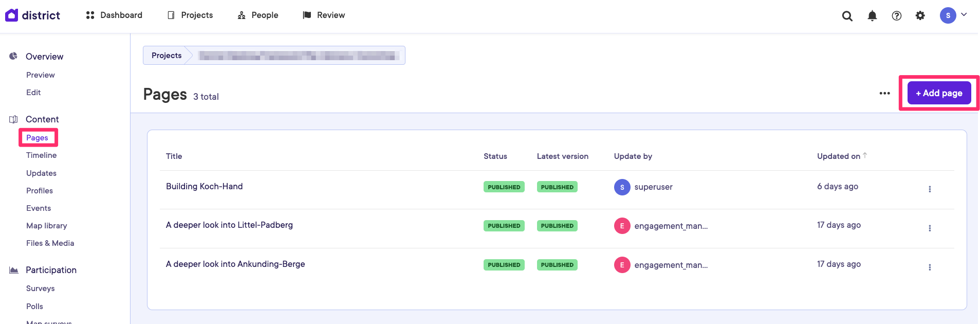Open row options for Building Koch-Hand
Screen dimensions: 980x324
[929, 189]
